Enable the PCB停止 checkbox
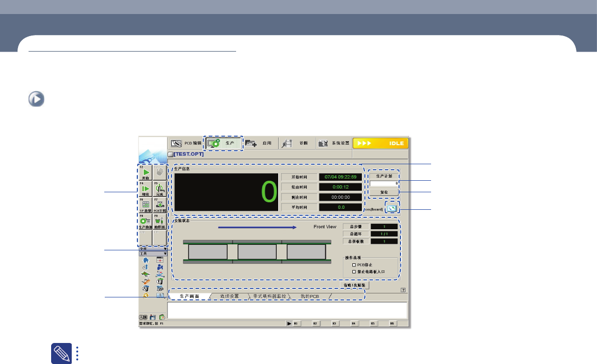 click(354, 264)
